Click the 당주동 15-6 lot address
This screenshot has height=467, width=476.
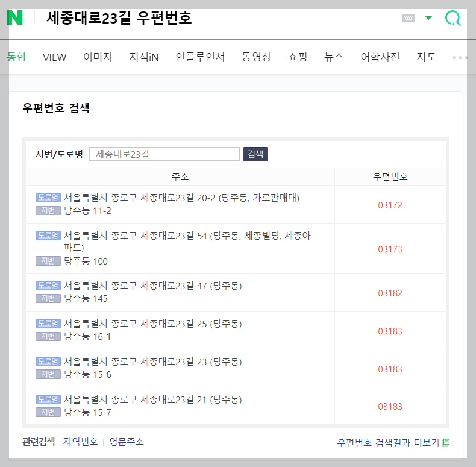[x=87, y=374]
